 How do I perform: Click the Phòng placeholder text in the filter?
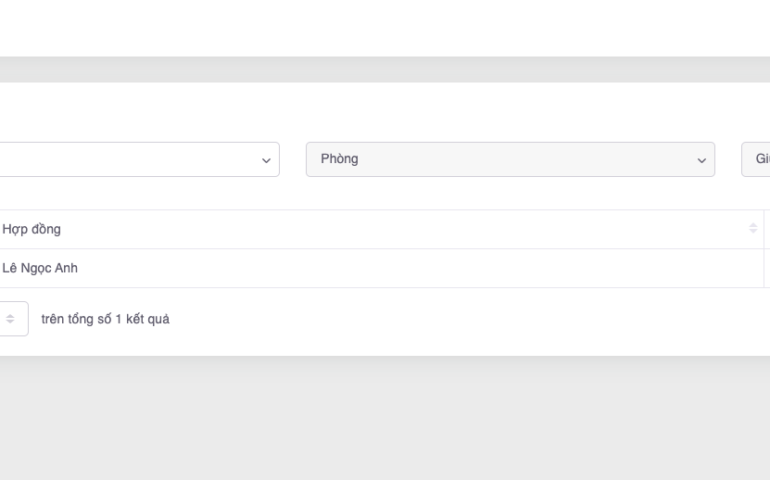[339, 159]
